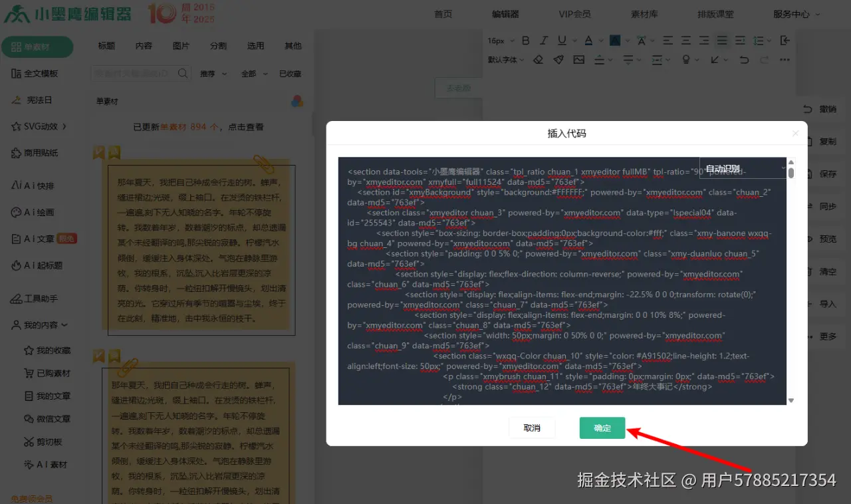Viewport: 851px width, 504px height.
Task: Insert image with the picture icon
Action: coord(578,59)
